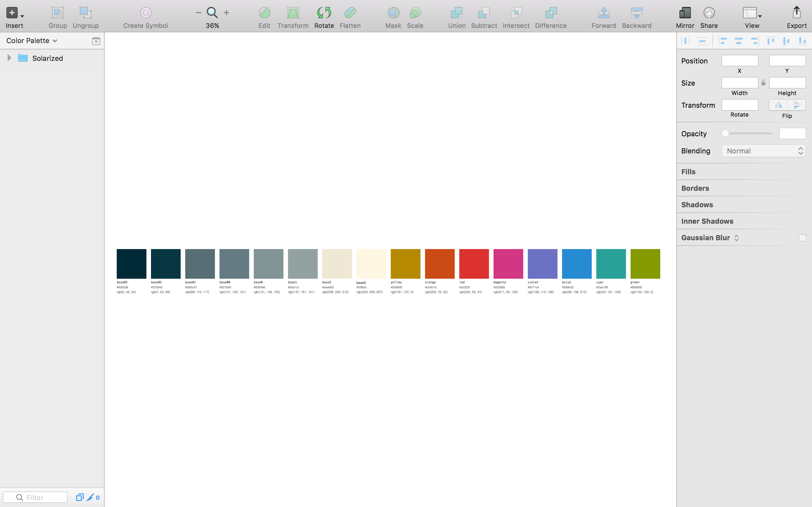
Task: Click the Rotate tool icon
Action: [x=324, y=13]
